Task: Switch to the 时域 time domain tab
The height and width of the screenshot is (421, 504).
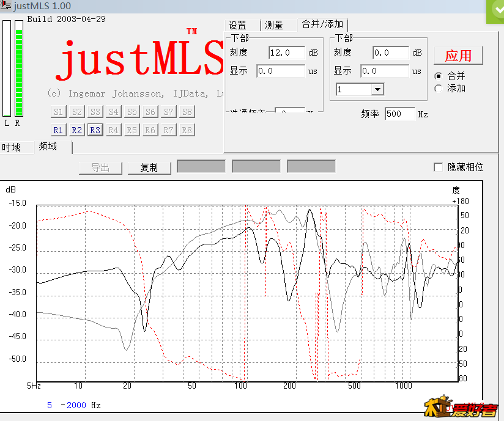Action: pyautogui.click(x=12, y=147)
